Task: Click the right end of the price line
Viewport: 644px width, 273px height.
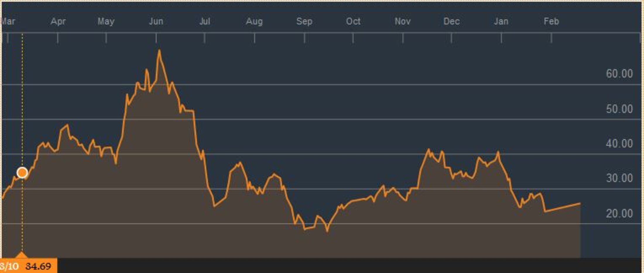Action: pyautogui.click(x=580, y=203)
